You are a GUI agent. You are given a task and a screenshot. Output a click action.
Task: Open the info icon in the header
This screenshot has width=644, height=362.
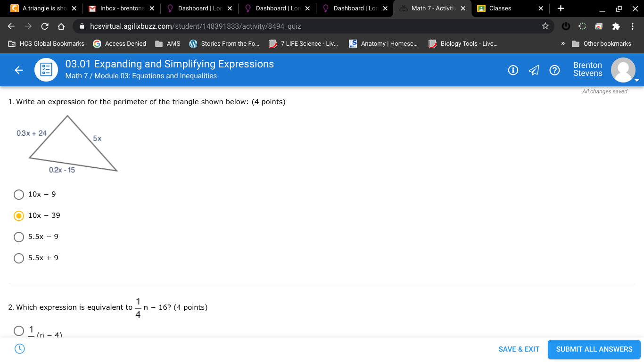513,70
